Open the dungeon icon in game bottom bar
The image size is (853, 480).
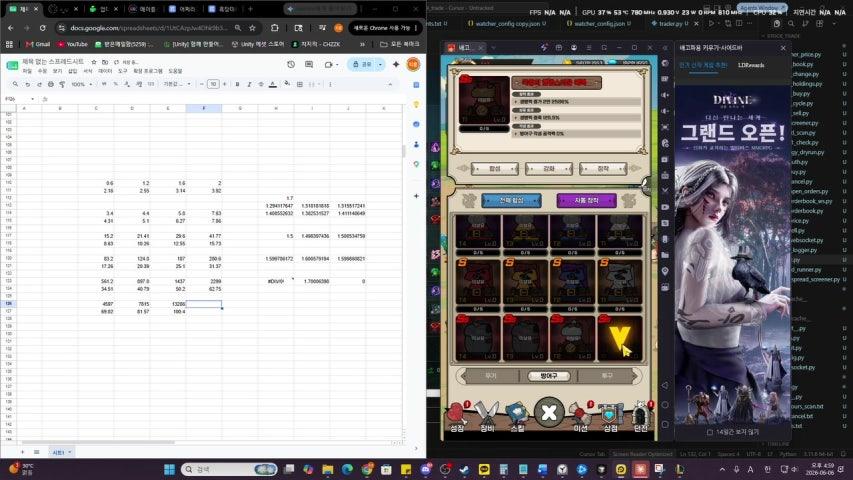click(641, 417)
